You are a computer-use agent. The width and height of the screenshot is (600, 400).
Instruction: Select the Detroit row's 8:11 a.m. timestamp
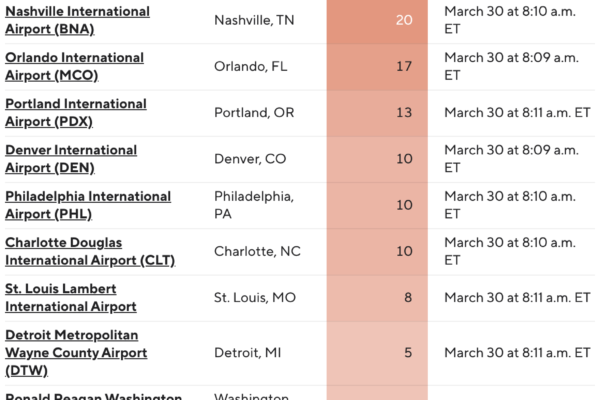click(517, 352)
